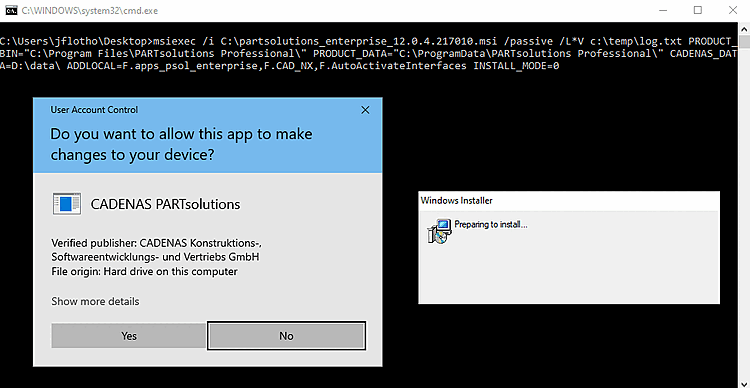Click the Windows Installer setup icon
Screen dimensions: 750x388
pyautogui.click(x=439, y=231)
